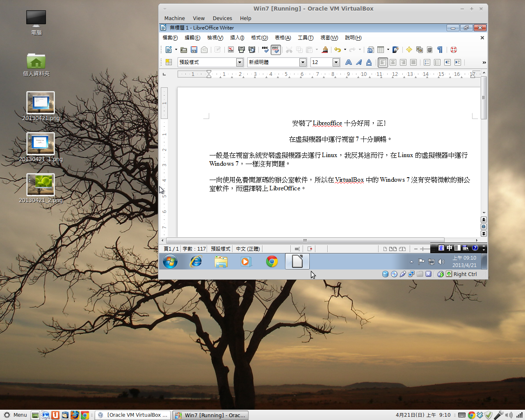The height and width of the screenshot is (420, 525).
Task: Click the Bold A formatting icon
Action: [x=349, y=62]
